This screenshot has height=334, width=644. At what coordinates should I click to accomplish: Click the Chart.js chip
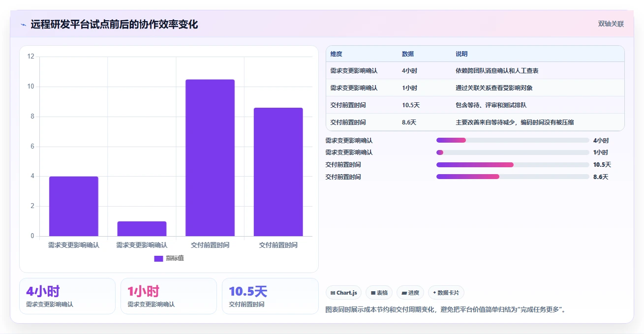click(x=343, y=293)
